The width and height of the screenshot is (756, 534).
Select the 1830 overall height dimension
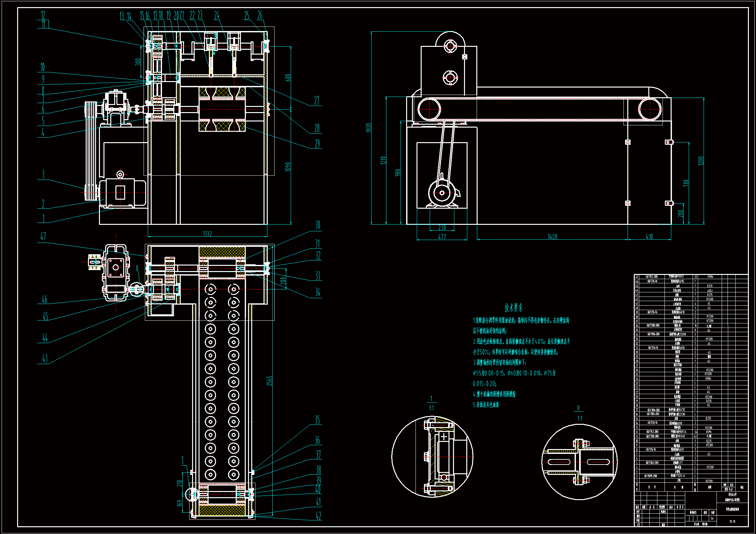point(368,128)
